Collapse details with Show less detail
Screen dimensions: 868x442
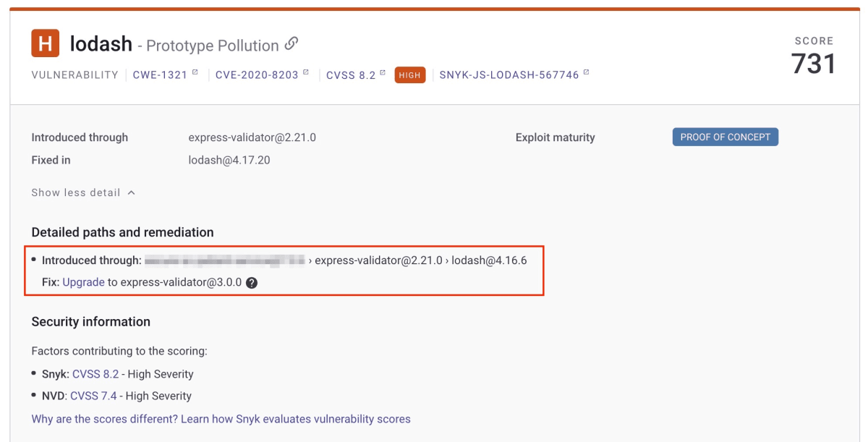[x=76, y=192]
